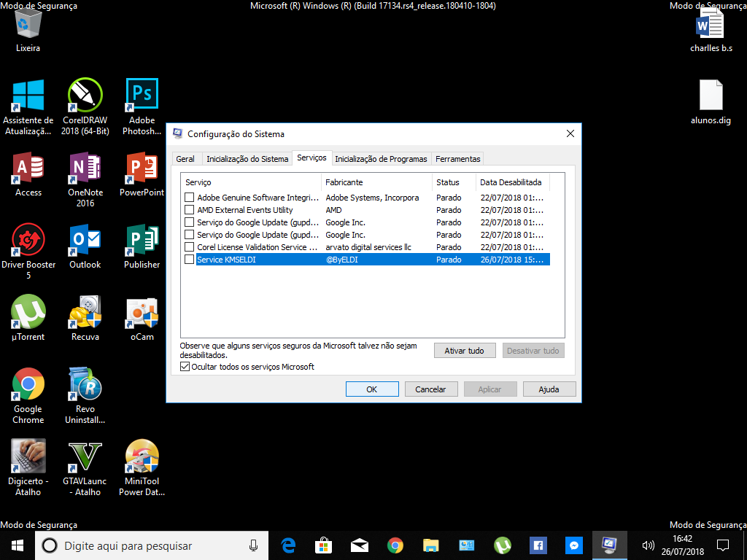Enable Service KMSELDI checkbox
747x560 pixels.
[x=189, y=259]
